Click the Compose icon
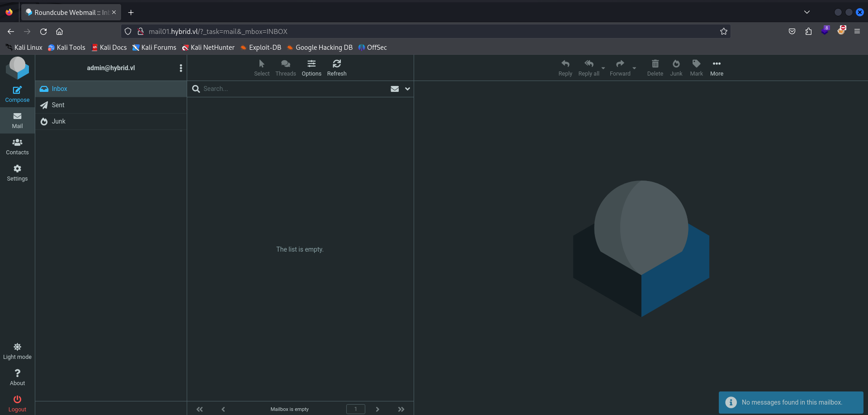The height and width of the screenshot is (415, 868). pyautogui.click(x=17, y=90)
